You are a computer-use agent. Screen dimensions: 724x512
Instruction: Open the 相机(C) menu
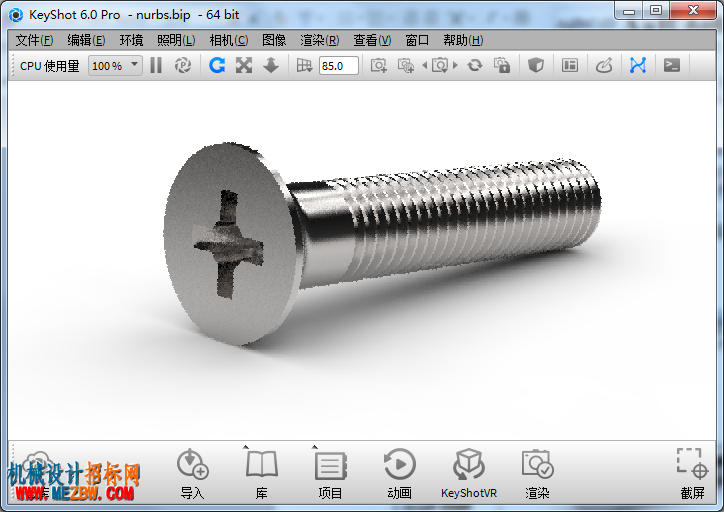click(229, 41)
